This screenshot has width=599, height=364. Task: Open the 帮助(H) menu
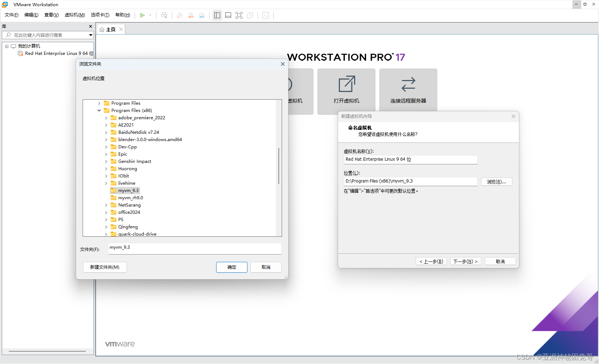point(123,15)
